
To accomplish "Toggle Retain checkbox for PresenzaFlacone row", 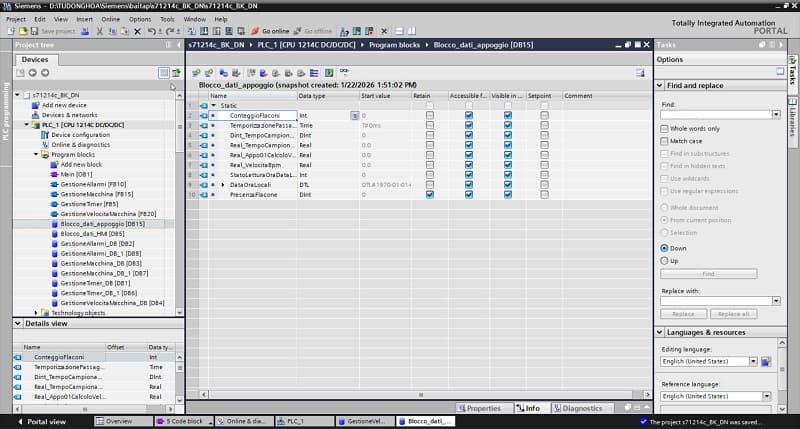I will [x=429, y=194].
